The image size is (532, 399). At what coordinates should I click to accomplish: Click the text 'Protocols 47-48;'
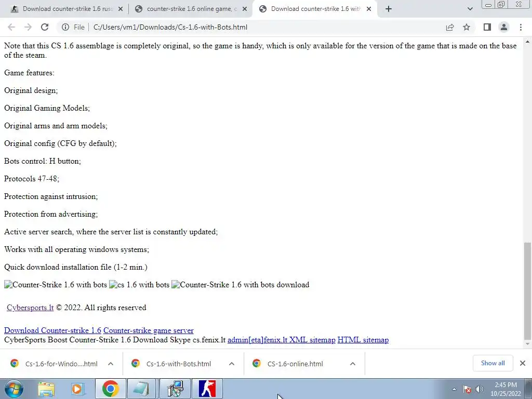click(x=32, y=179)
